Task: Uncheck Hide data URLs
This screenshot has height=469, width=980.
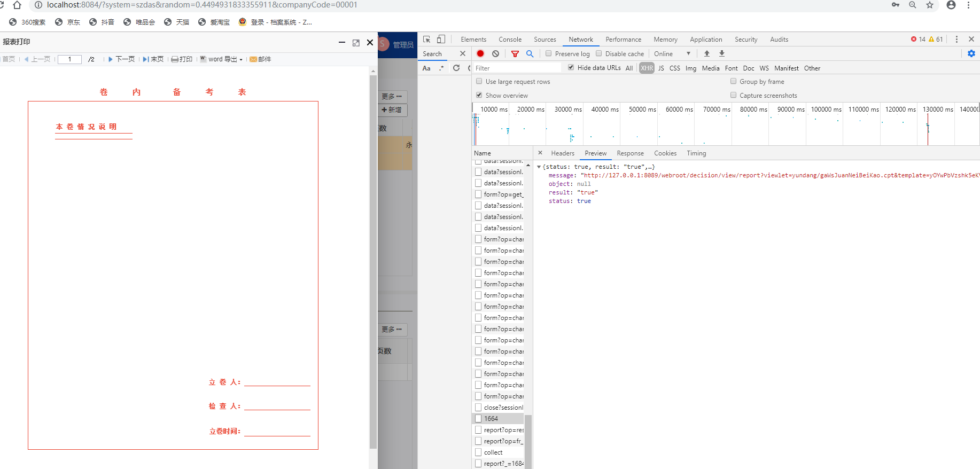Action: tap(571, 67)
